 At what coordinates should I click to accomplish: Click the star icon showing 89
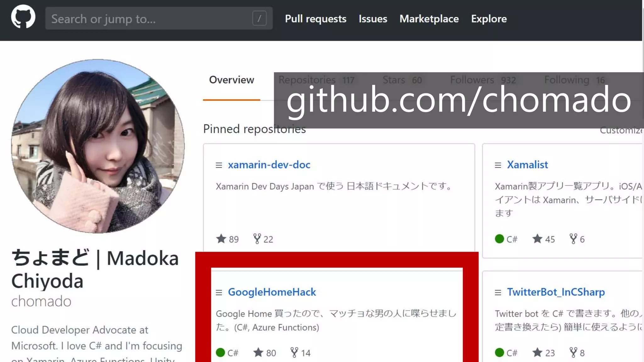(221, 239)
